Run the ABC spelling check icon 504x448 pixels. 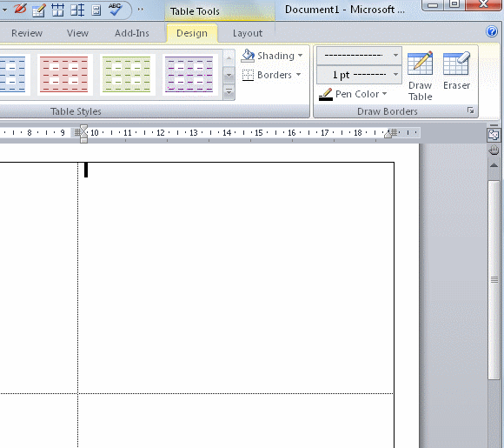tap(115, 9)
